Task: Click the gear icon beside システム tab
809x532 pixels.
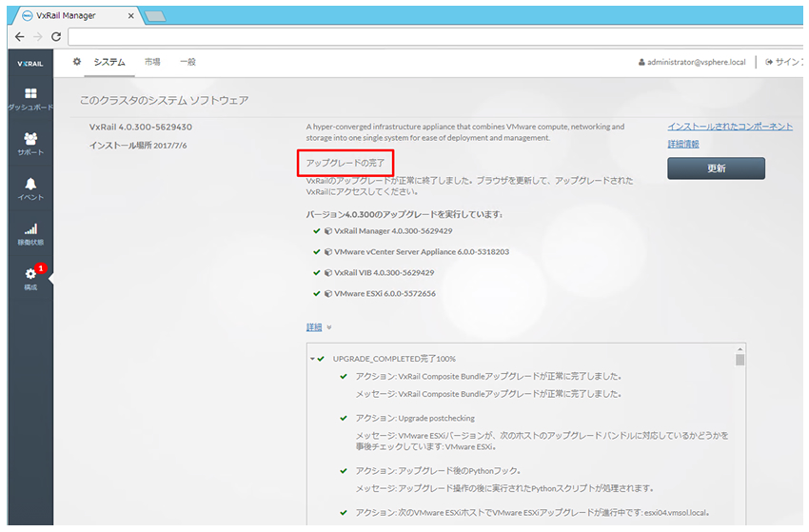Action: click(77, 62)
